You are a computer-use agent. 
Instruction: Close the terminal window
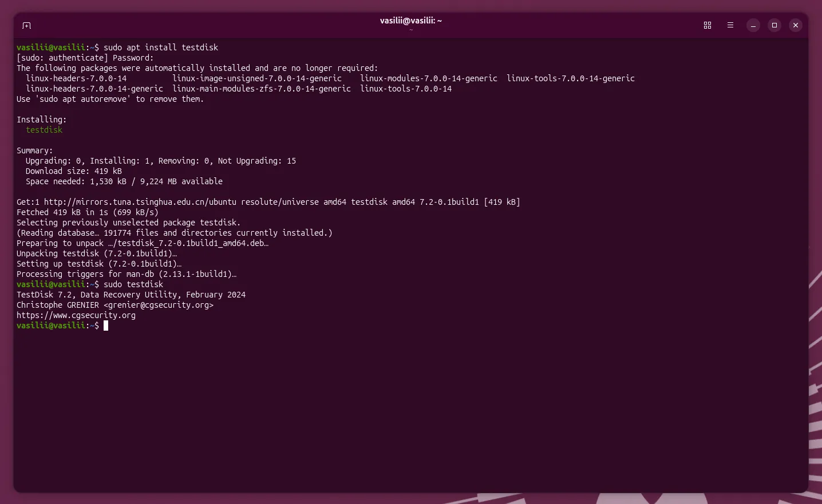[796, 25]
